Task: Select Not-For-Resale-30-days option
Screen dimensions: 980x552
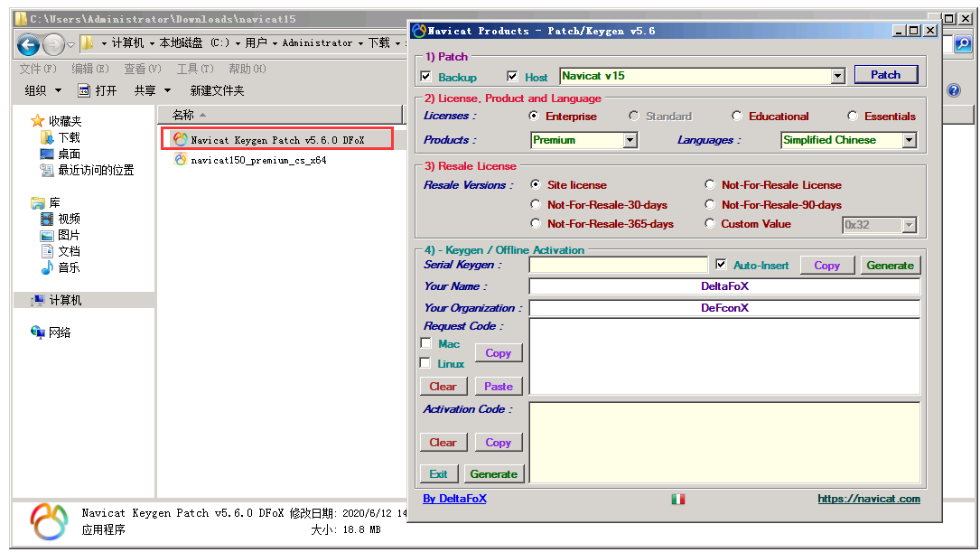Action: (x=536, y=204)
